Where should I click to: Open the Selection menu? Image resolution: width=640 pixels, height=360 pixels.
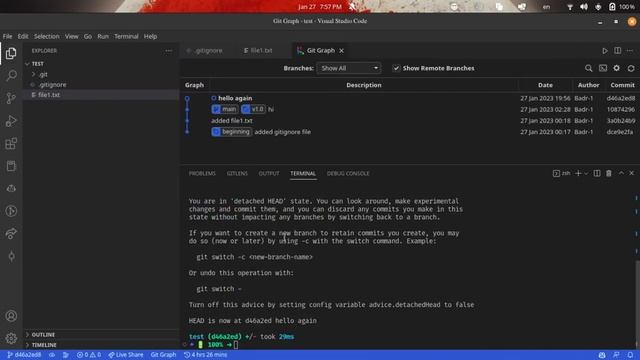[x=47, y=36]
